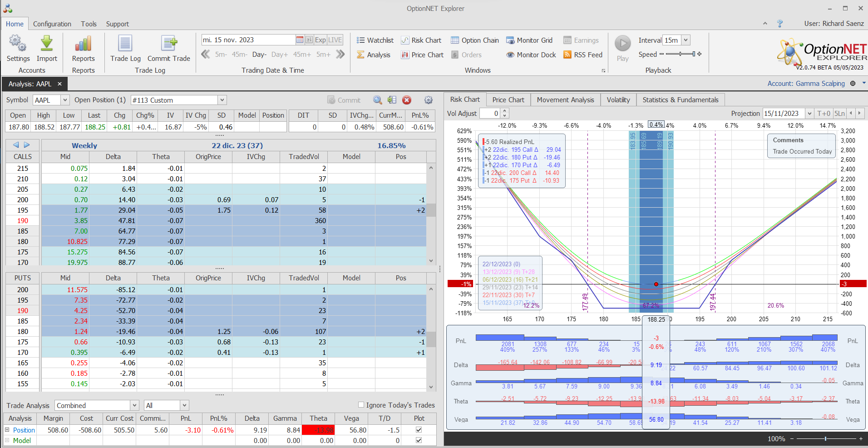The image size is (868, 448).
Task: Click the green add-columns icon beside magnifier
Action: [392, 100]
